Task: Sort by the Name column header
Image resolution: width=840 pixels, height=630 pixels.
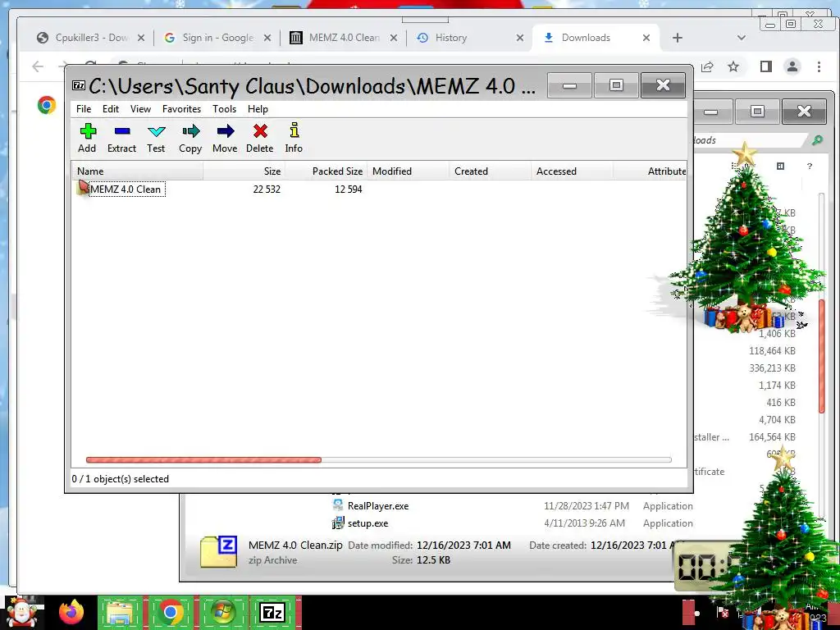Action: tap(138, 171)
